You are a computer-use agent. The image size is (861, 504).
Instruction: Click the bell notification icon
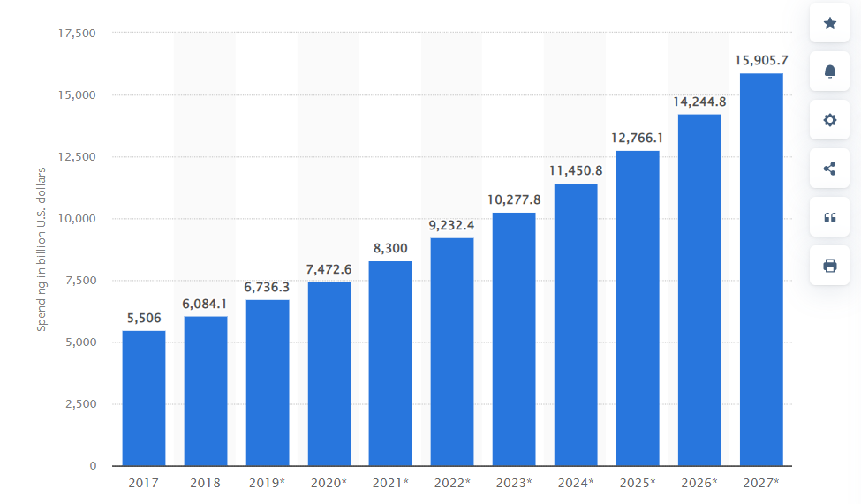pyautogui.click(x=829, y=71)
